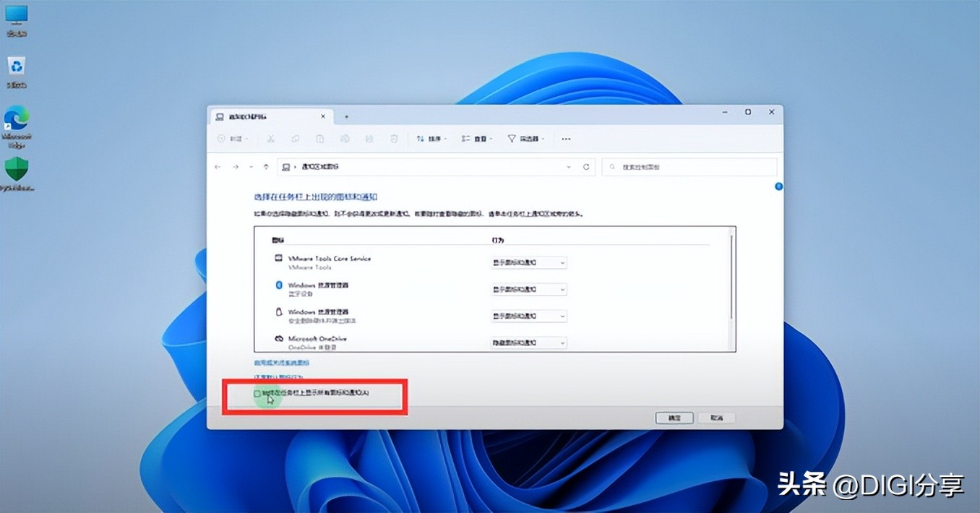Viewport: 980px width, 513px height.
Task: Click the Paste icon in the toolbar
Action: [319, 138]
